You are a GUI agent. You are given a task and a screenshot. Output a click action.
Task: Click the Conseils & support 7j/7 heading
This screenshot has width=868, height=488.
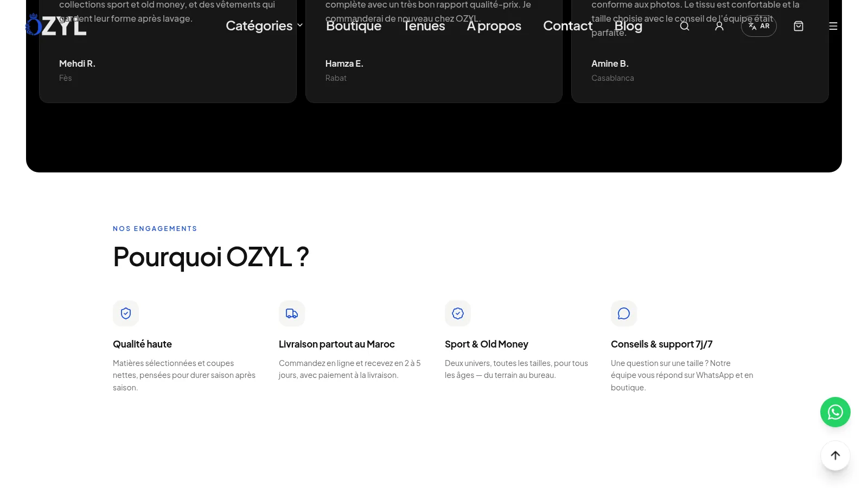662,344
